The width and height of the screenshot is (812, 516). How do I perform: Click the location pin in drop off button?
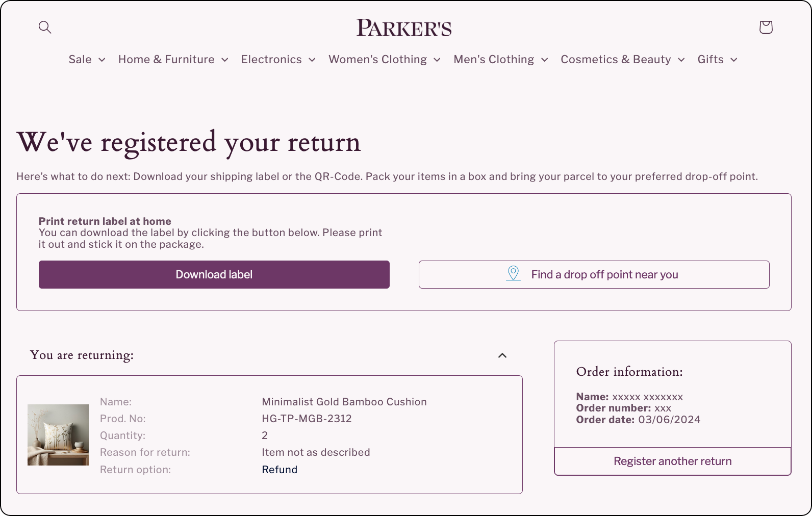(x=513, y=274)
